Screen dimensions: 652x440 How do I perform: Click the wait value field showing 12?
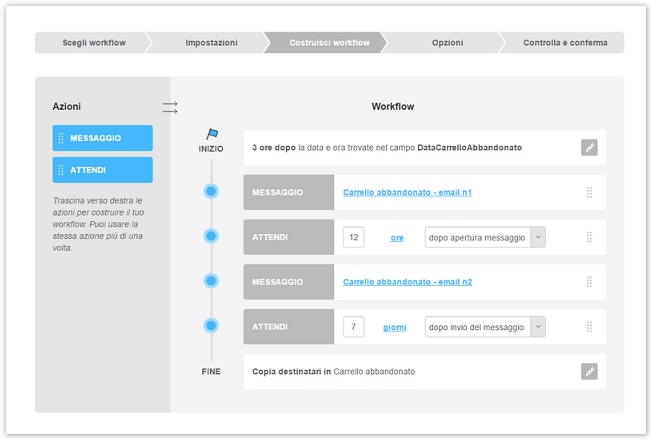(x=353, y=238)
